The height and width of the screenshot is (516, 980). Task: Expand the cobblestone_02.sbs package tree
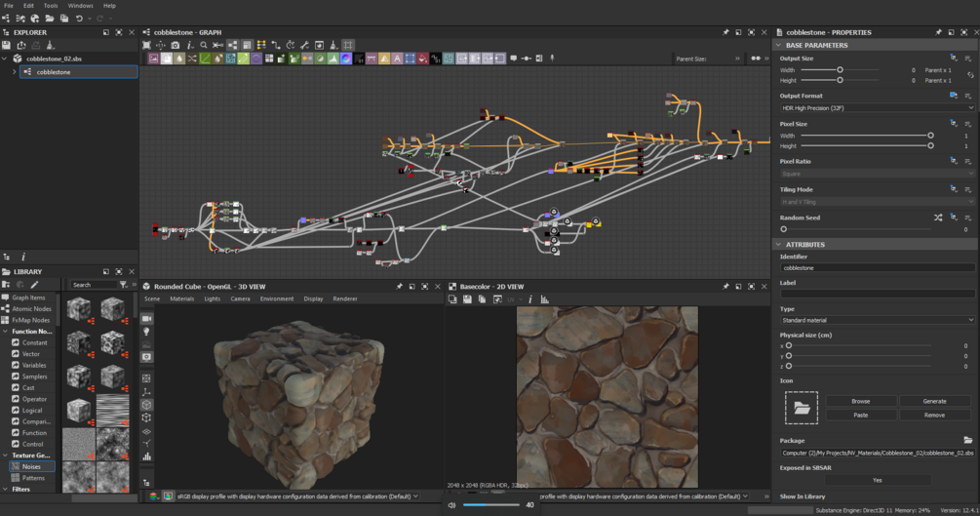click(5, 59)
